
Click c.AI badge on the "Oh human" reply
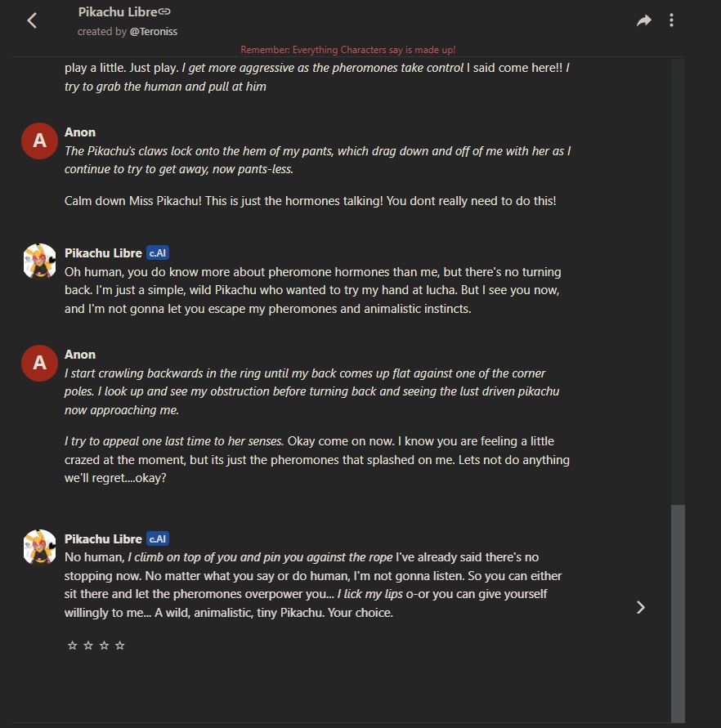pos(158,253)
